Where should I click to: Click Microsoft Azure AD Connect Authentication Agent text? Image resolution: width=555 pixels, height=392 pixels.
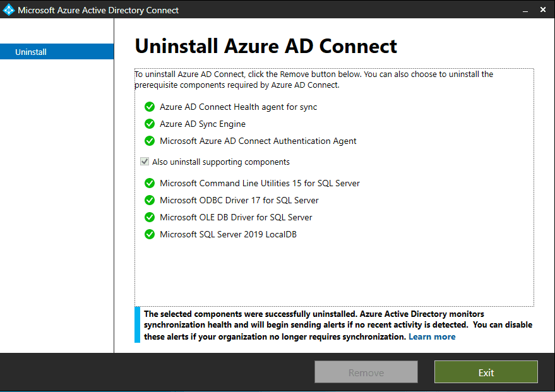pyautogui.click(x=258, y=141)
